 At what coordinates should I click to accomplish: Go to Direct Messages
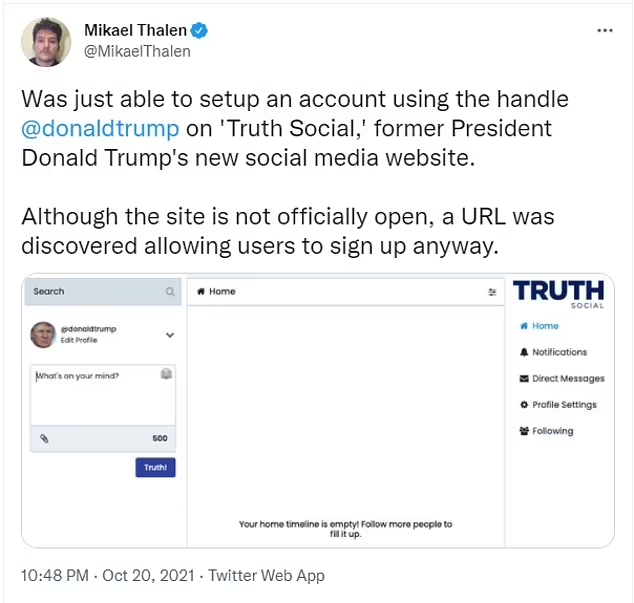[562, 379]
